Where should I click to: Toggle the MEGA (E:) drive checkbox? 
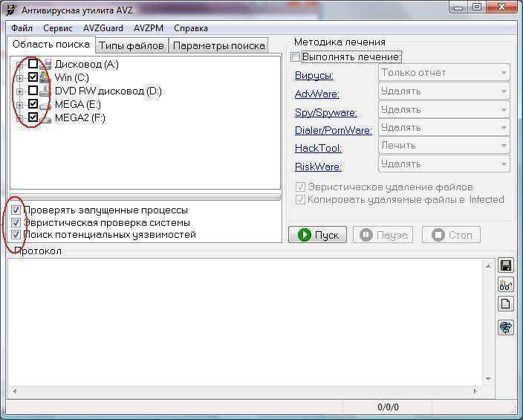(x=33, y=104)
